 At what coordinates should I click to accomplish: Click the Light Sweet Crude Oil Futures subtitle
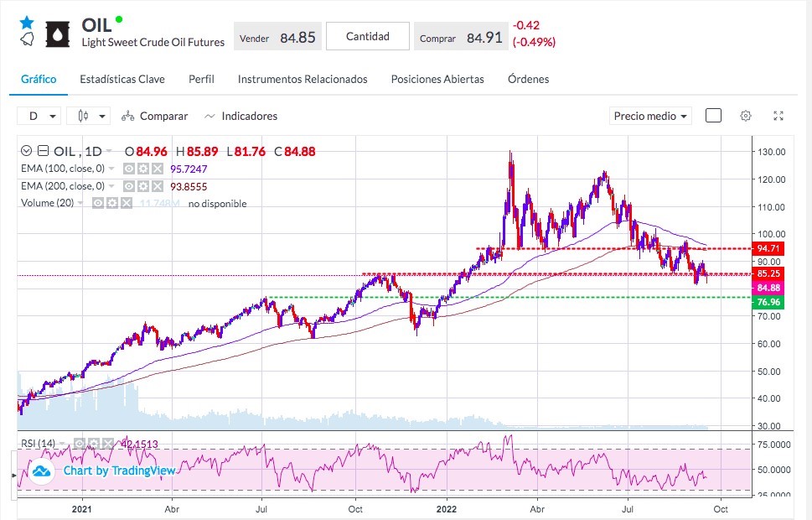(153, 43)
